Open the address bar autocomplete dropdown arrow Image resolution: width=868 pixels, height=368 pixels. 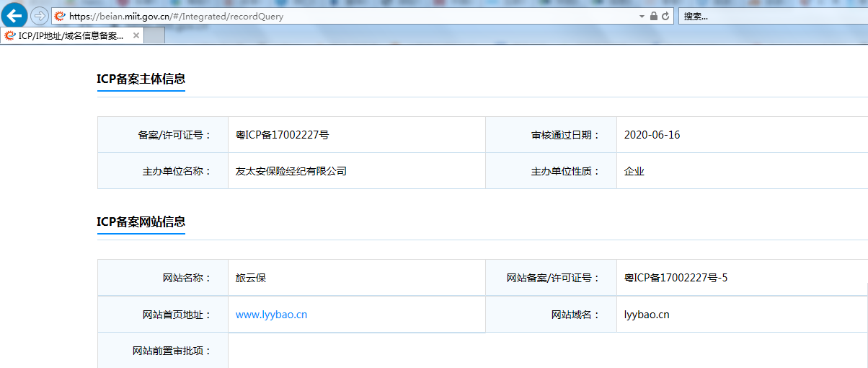642,16
